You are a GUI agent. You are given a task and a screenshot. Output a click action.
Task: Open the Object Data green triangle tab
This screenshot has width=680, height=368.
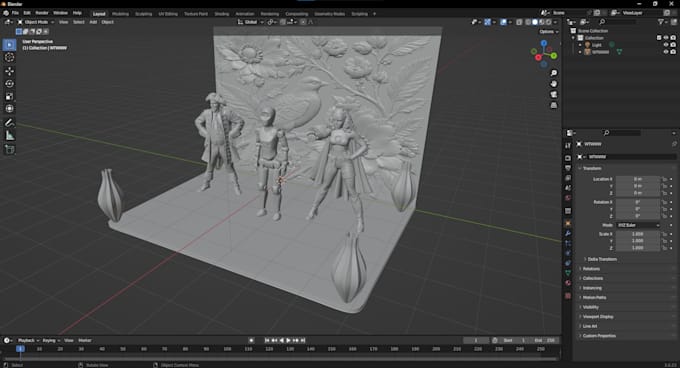point(568,273)
